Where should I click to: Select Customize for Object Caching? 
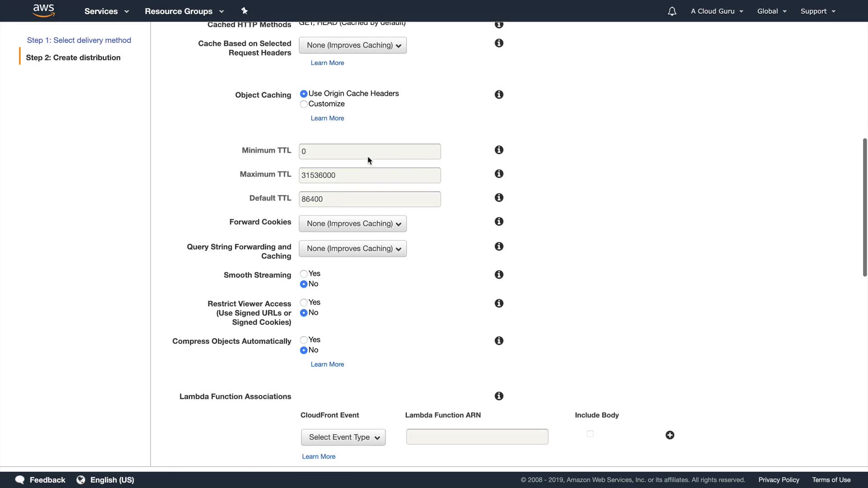(x=304, y=104)
